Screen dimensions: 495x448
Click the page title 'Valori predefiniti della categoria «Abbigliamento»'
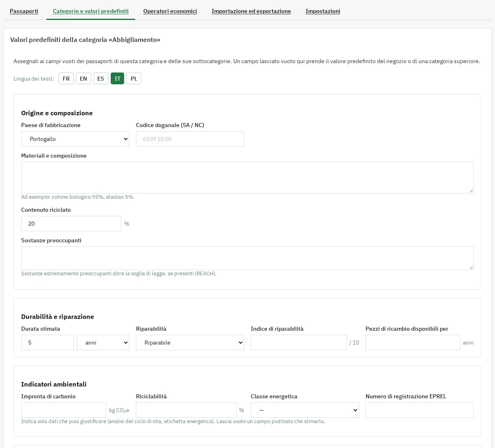85,40
